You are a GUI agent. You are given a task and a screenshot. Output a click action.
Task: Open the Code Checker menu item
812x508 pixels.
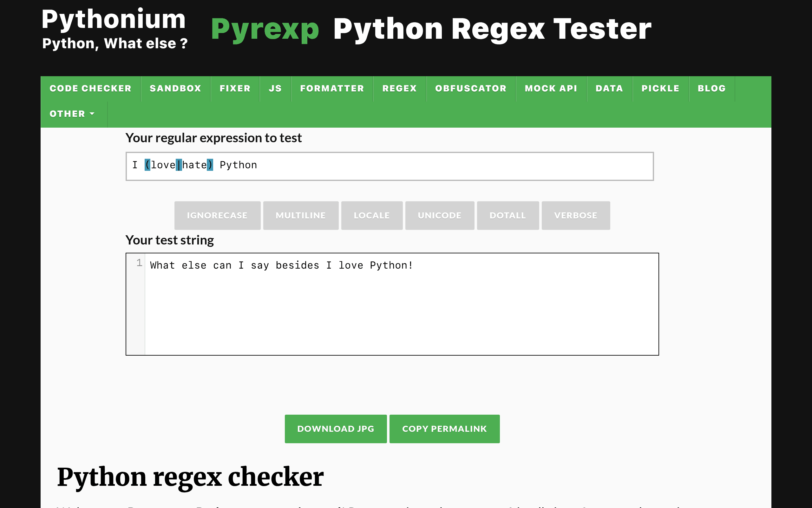point(91,89)
